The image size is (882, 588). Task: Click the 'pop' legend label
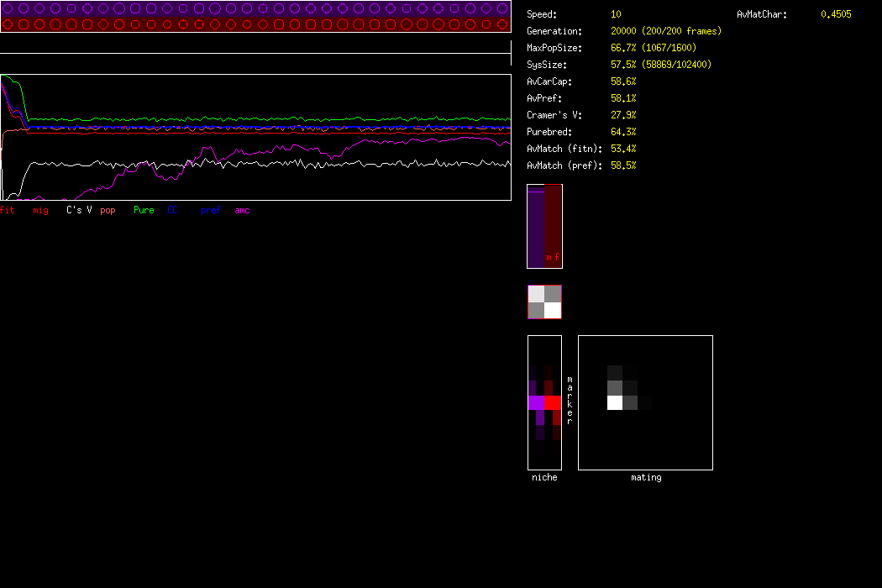108,210
